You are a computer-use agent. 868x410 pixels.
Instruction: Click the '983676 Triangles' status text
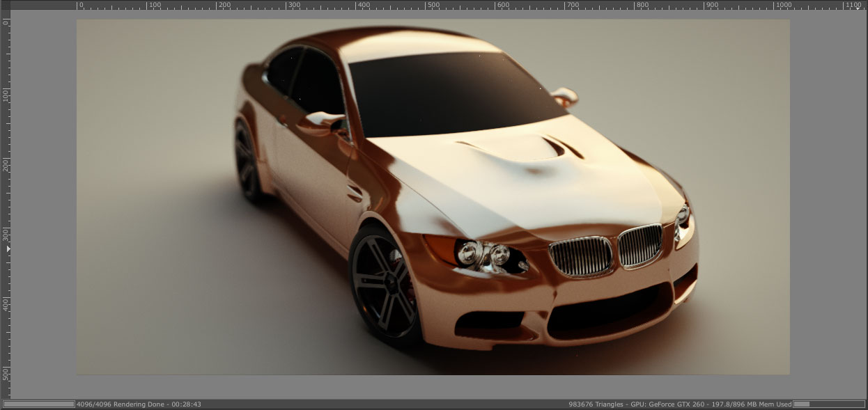(x=596, y=404)
